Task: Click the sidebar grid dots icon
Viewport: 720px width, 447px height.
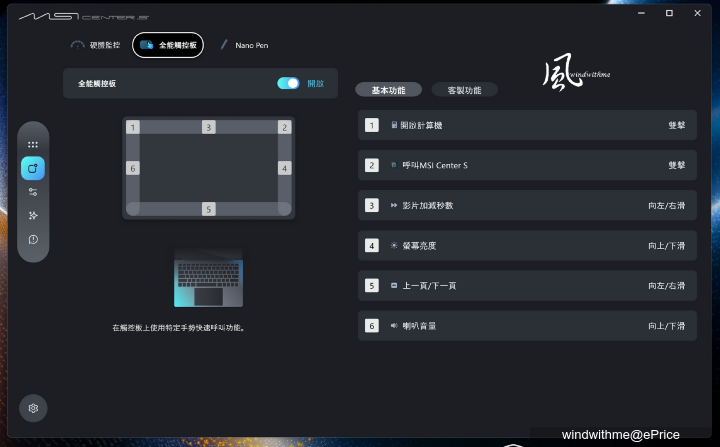Action: pos(33,145)
